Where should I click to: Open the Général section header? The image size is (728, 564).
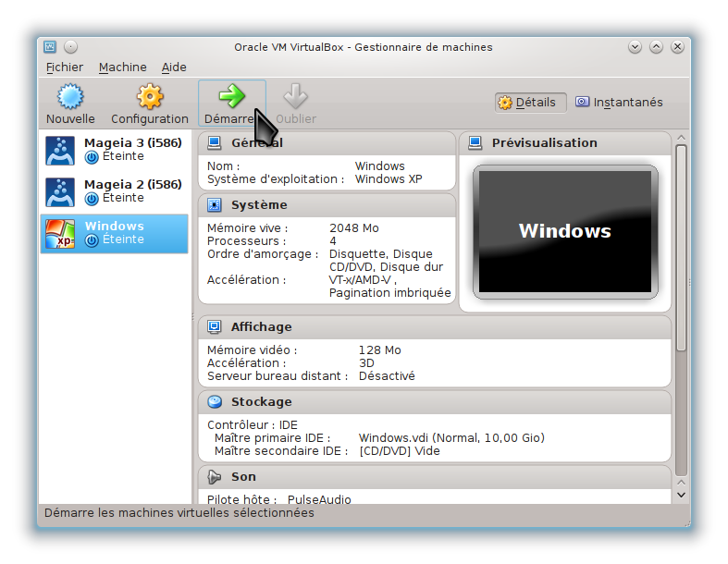[x=327, y=143]
